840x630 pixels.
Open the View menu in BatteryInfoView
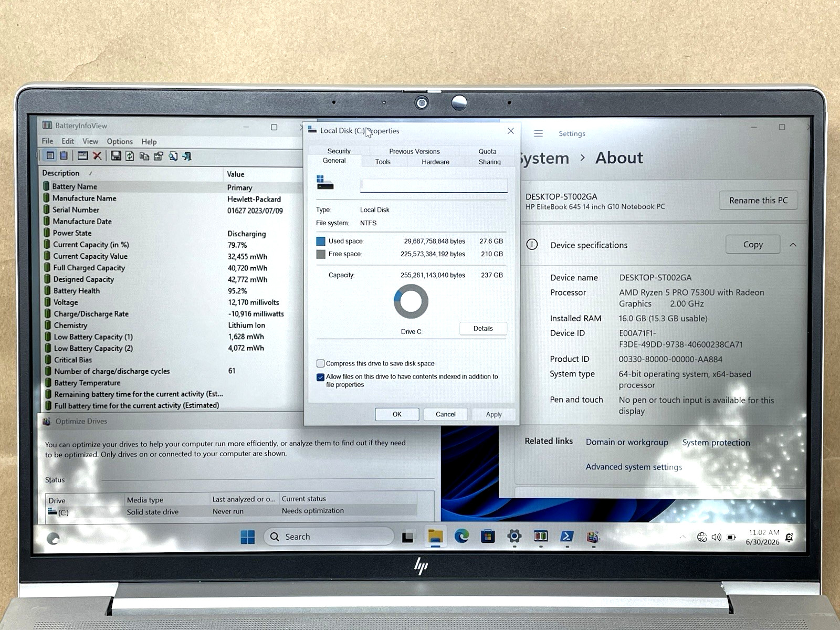[90, 141]
